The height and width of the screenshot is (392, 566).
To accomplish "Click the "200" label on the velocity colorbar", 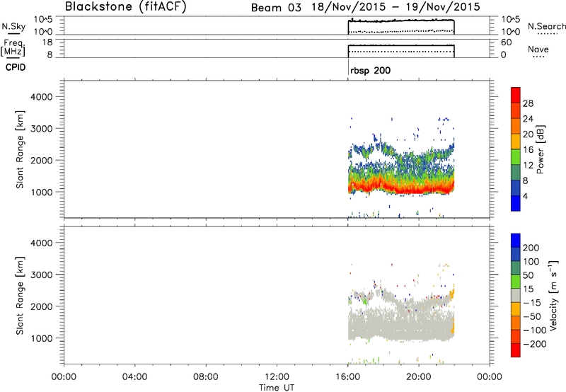I will (x=531, y=248).
